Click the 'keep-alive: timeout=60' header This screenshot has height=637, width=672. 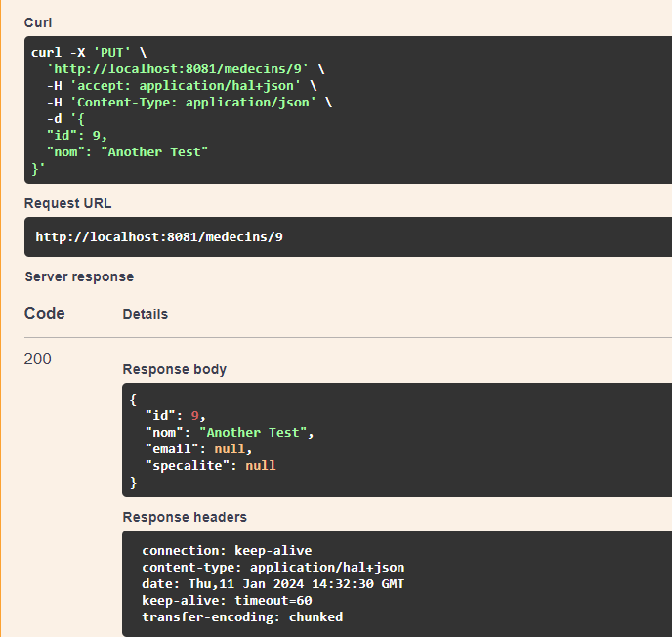tap(228, 601)
